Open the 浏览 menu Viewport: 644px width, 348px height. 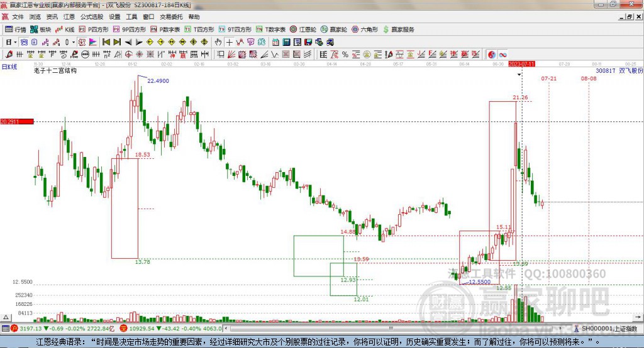pyautogui.click(x=35, y=17)
